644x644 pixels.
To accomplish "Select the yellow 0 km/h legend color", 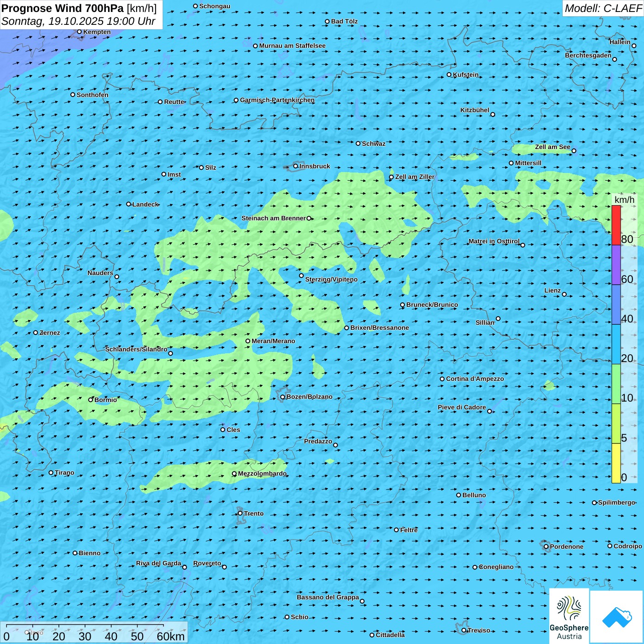I will [x=616, y=463].
